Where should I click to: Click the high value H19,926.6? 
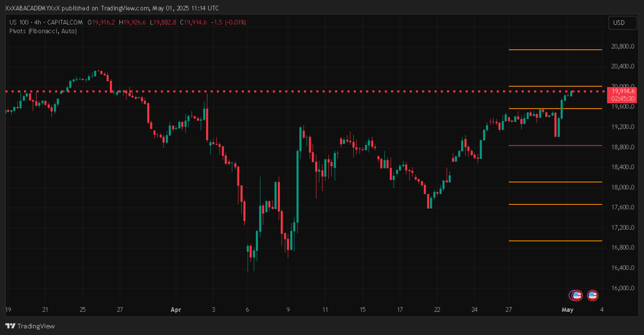click(132, 22)
